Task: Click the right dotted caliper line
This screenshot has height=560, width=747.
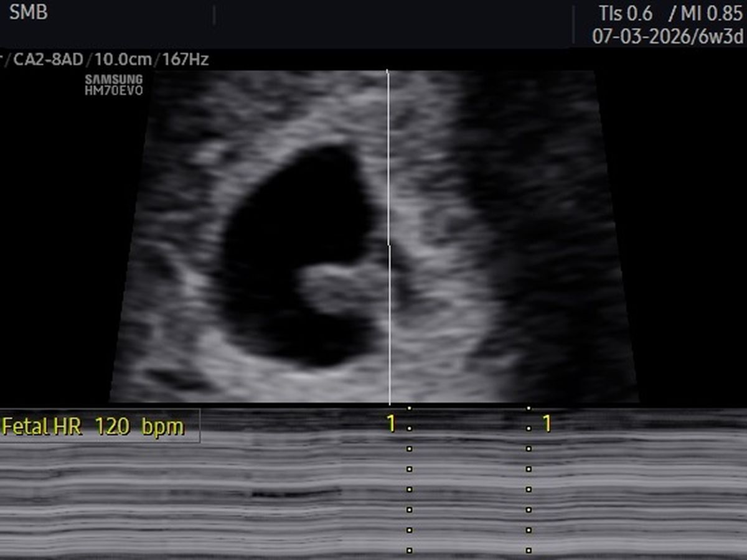Action: coord(529,489)
